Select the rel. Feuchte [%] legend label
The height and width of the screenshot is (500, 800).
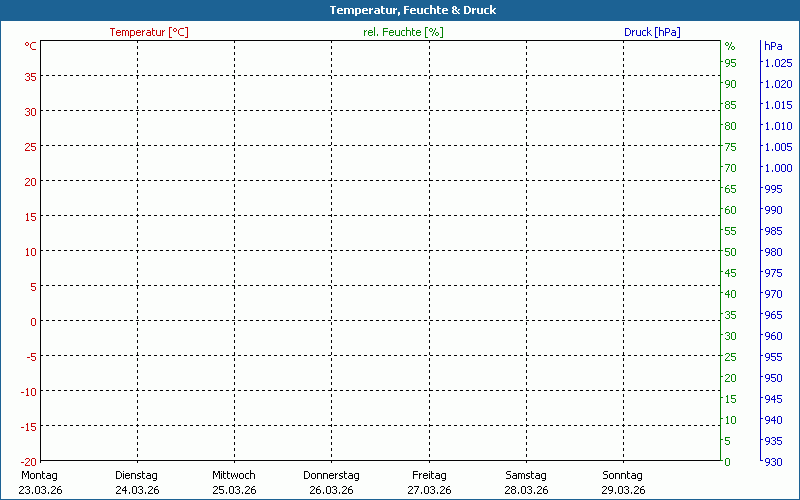[403, 32]
